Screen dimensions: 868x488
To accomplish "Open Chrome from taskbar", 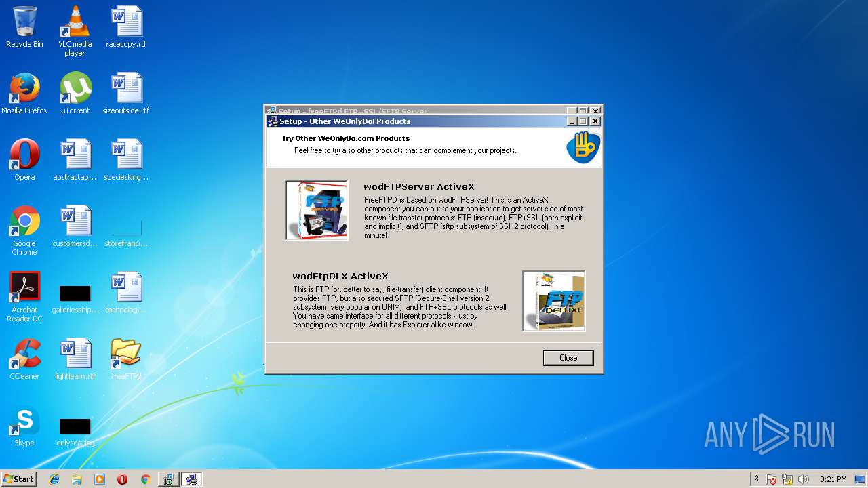I will [x=145, y=479].
